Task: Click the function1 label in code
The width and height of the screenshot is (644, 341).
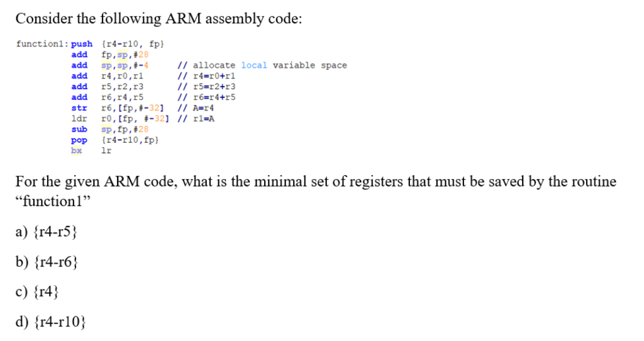Action: coord(42,44)
